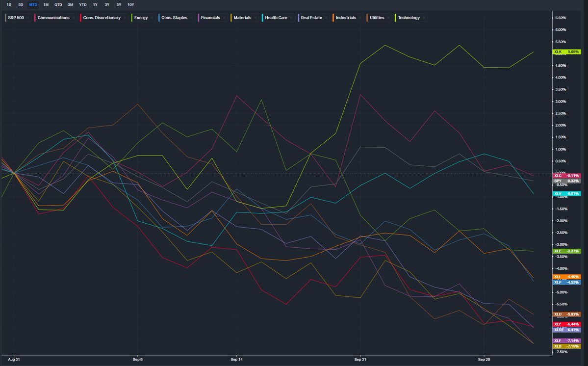Switch chart to 3Y range

coord(107,5)
